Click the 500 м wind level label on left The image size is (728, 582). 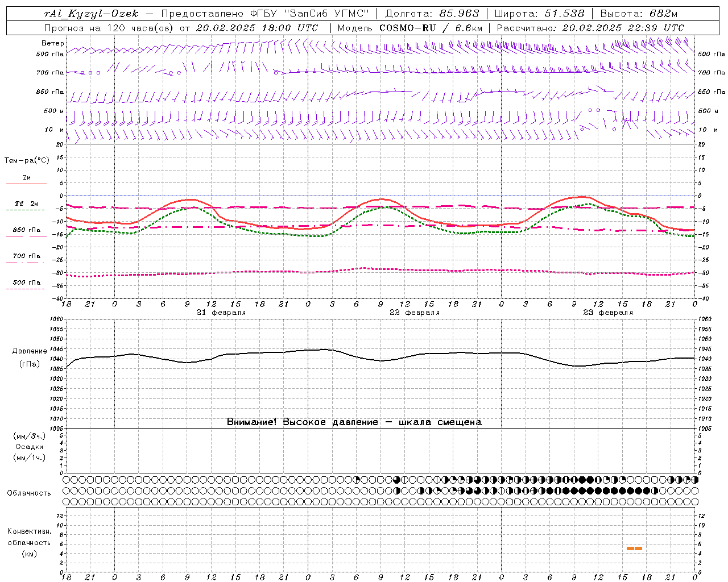click(54, 111)
